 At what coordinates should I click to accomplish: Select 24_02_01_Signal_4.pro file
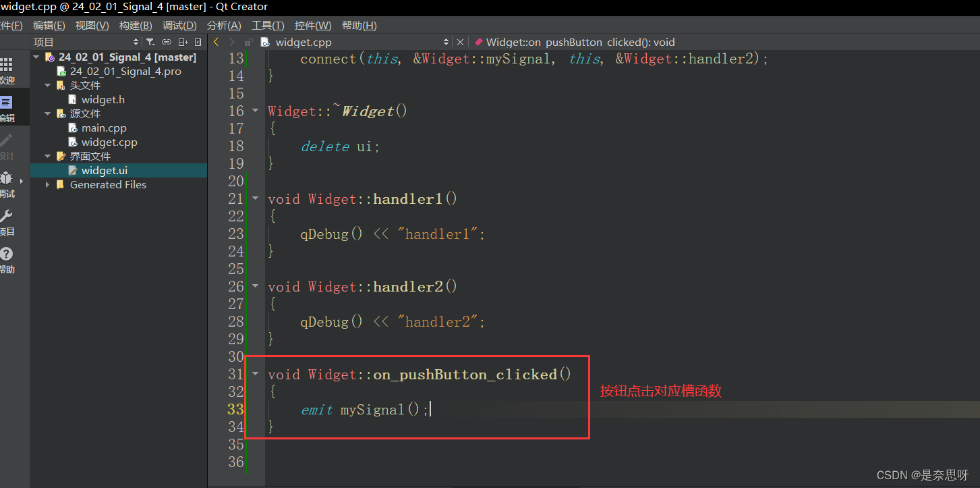coord(125,72)
